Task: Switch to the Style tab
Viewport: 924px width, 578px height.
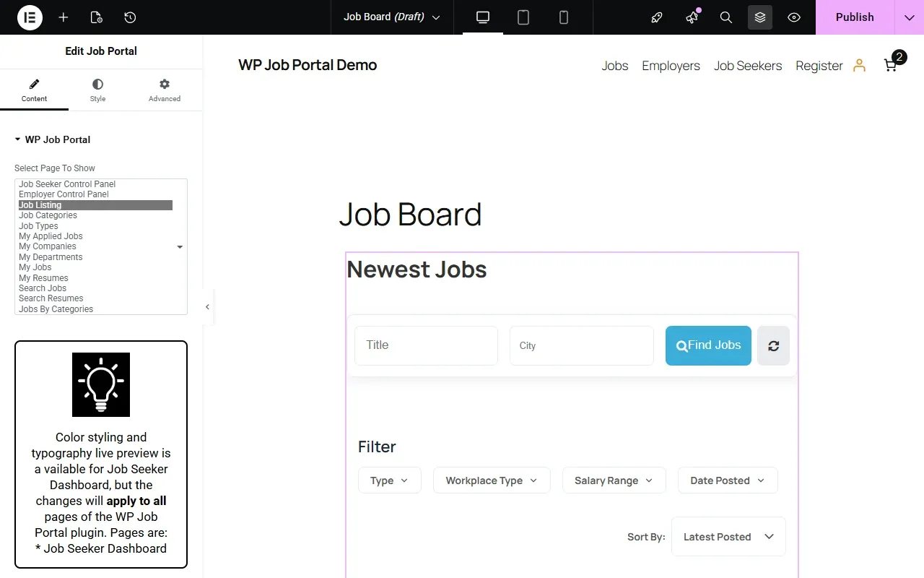Action: tap(97, 90)
